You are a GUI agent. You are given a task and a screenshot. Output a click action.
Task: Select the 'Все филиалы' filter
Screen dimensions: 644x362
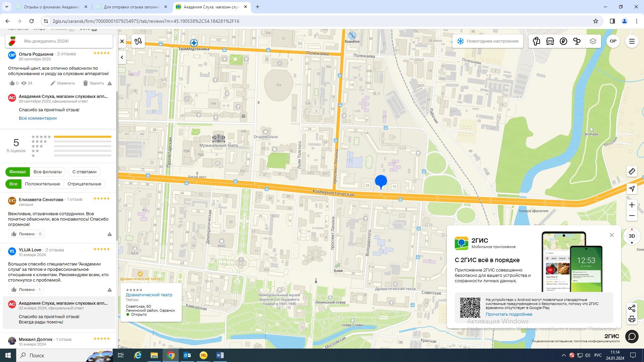coord(48,172)
